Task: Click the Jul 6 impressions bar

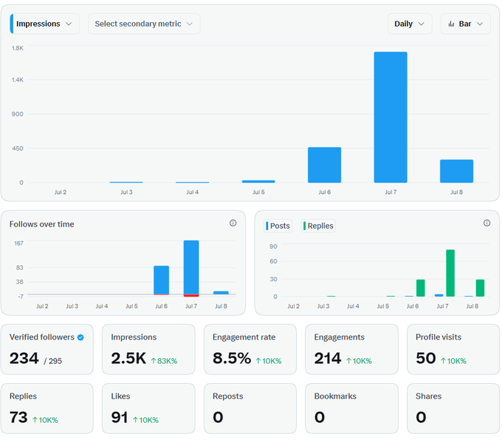Action: 324,165
